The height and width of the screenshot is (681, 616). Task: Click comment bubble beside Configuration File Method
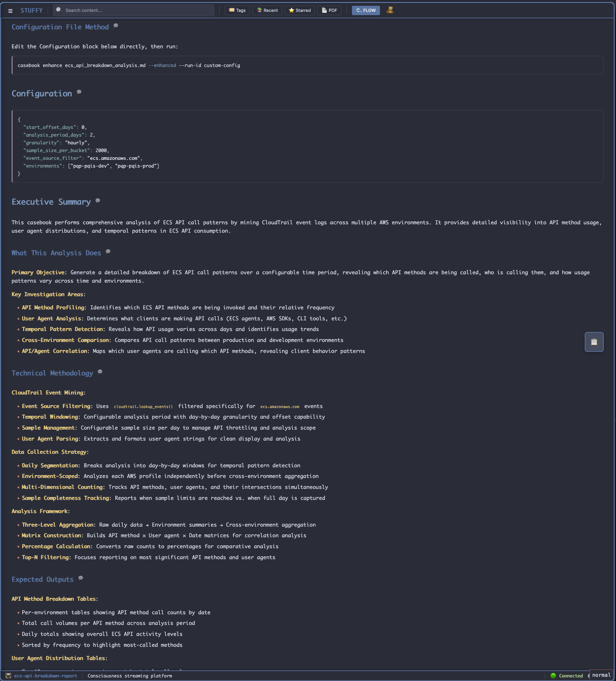pyautogui.click(x=116, y=26)
